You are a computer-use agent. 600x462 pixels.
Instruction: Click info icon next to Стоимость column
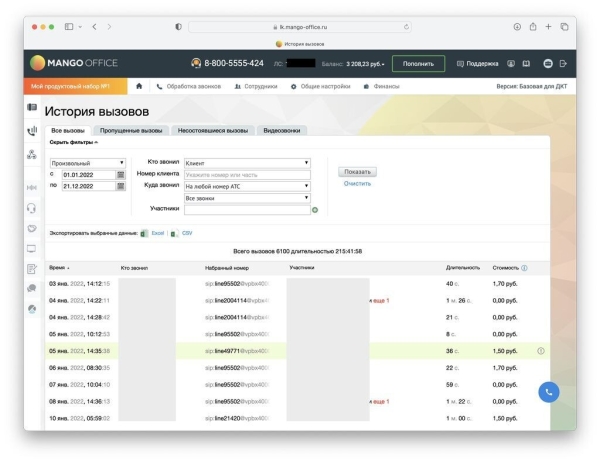pos(525,268)
